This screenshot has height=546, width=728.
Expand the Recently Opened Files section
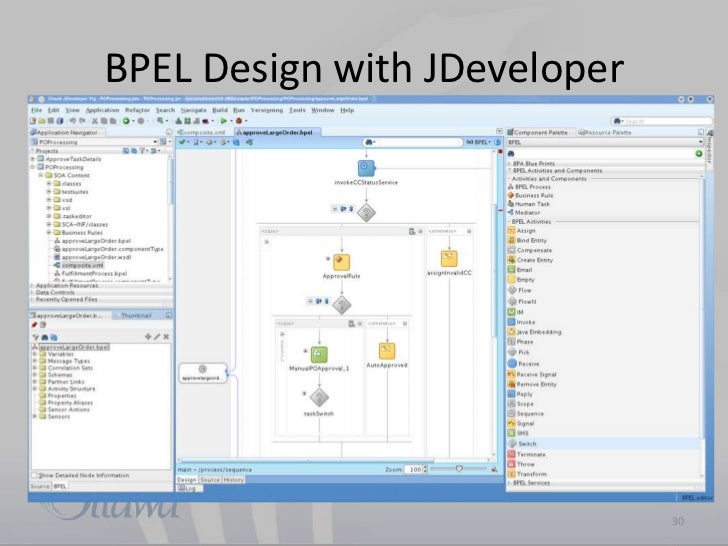click(32, 299)
